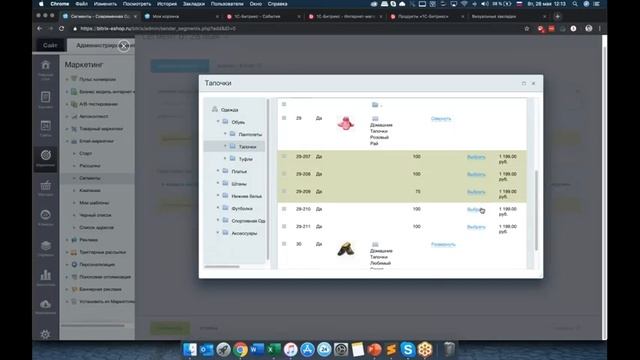
Task: Expand the Нижнее белье folder arrow
Action: pyautogui.click(x=218, y=196)
